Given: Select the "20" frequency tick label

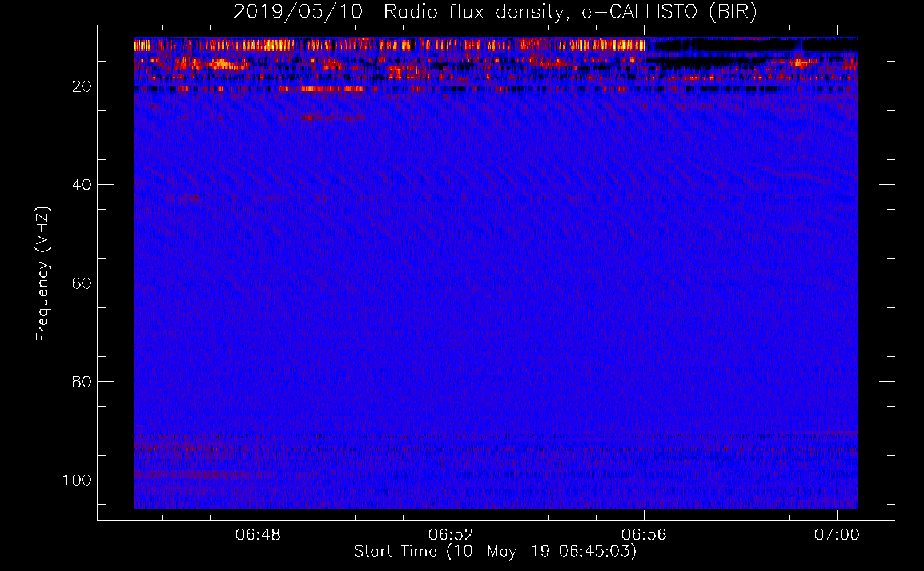Looking at the screenshot, I should 82,86.
